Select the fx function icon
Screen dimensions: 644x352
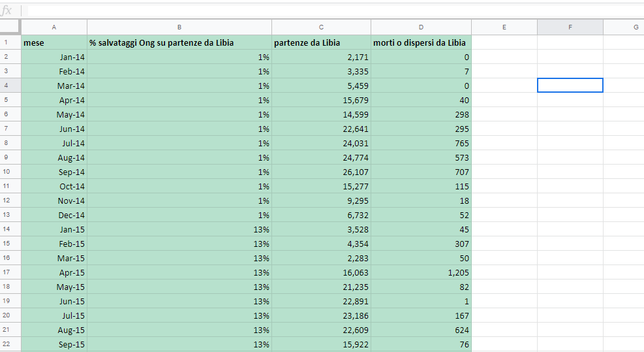tap(7, 10)
